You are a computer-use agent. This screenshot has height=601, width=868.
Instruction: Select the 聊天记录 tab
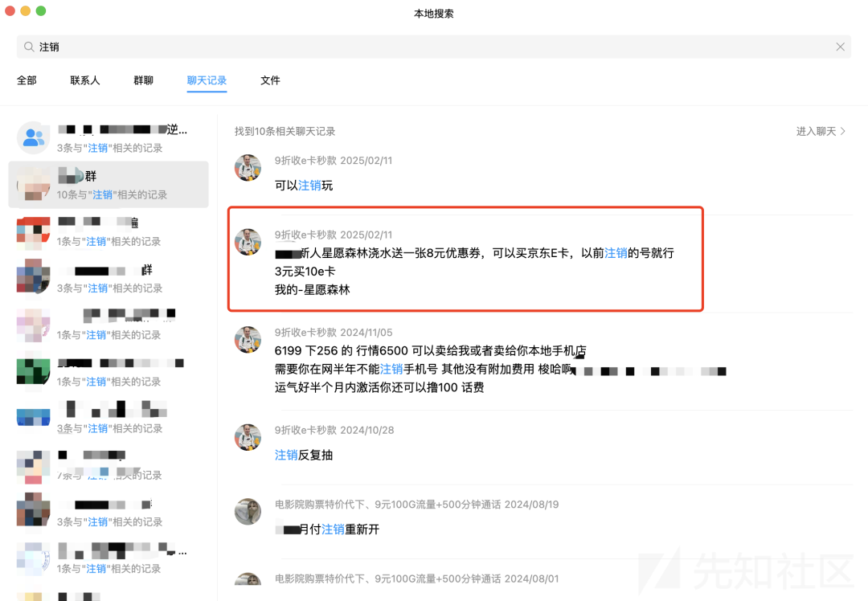[207, 80]
